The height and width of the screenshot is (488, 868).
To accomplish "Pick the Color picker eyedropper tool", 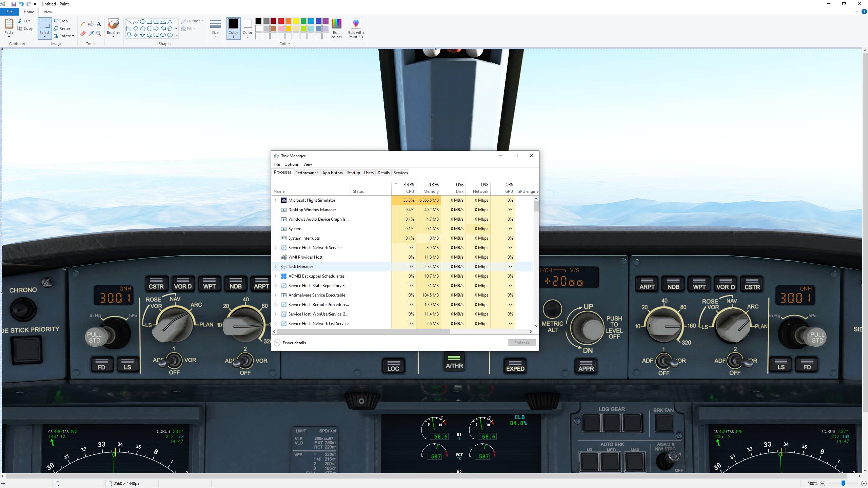I will click(x=91, y=34).
